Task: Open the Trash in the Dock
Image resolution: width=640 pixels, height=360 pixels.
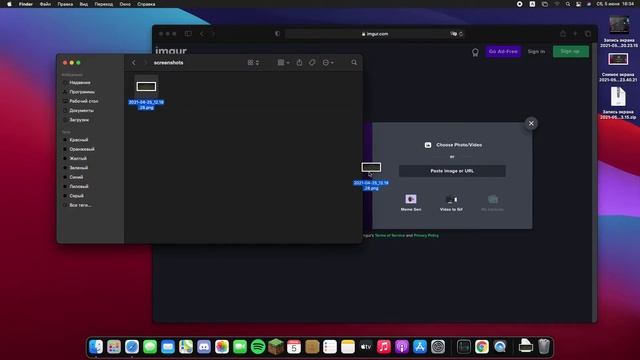Action: 544,347
